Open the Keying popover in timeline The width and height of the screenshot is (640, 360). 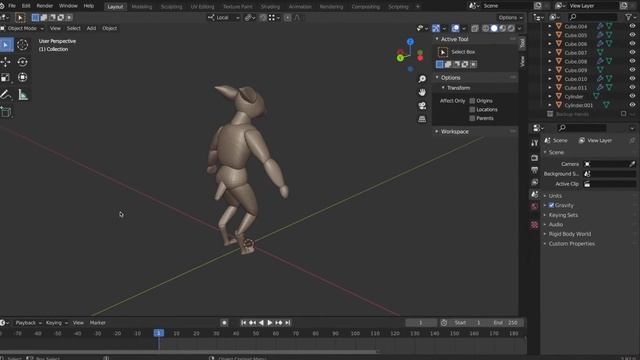click(57, 323)
